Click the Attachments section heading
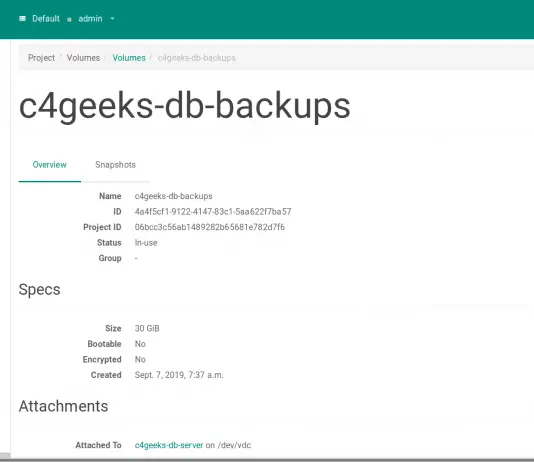Viewport: 534px width, 462px height. tap(63, 406)
